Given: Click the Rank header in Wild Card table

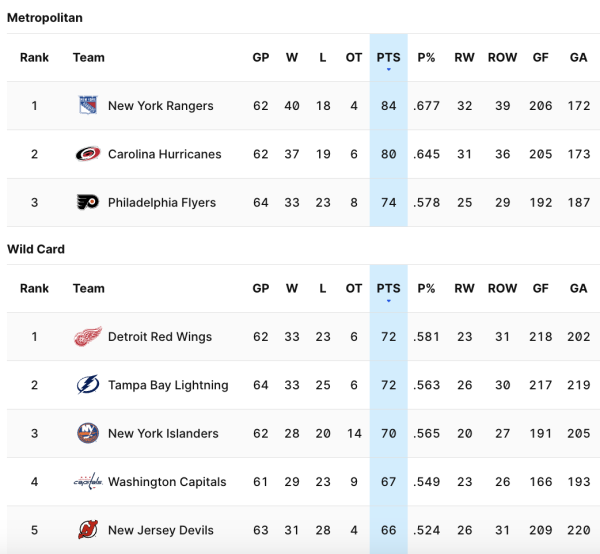Looking at the screenshot, I should [34, 289].
